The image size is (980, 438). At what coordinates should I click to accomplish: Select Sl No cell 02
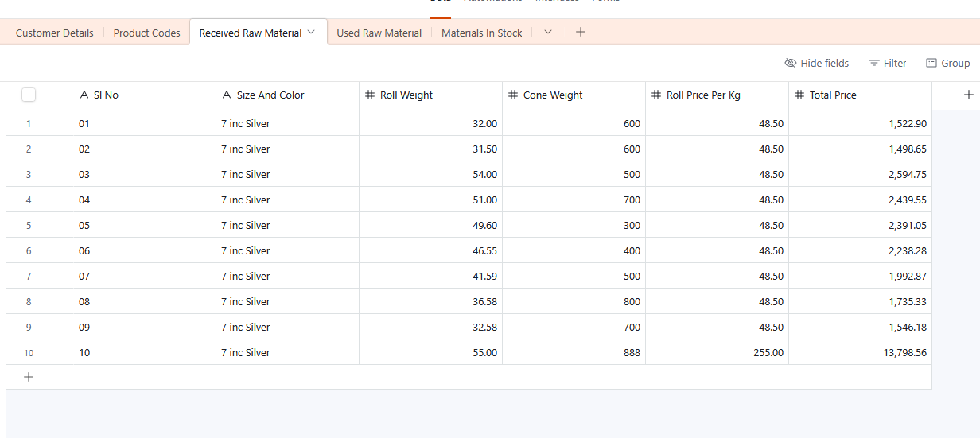(143, 149)
